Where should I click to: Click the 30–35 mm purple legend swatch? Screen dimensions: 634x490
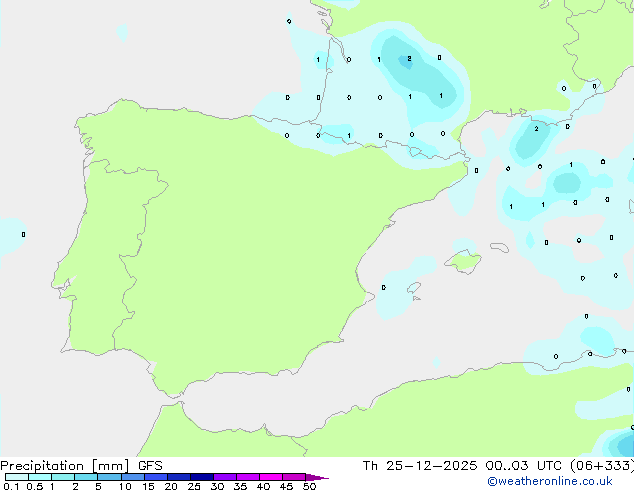(x=225, y=477)
